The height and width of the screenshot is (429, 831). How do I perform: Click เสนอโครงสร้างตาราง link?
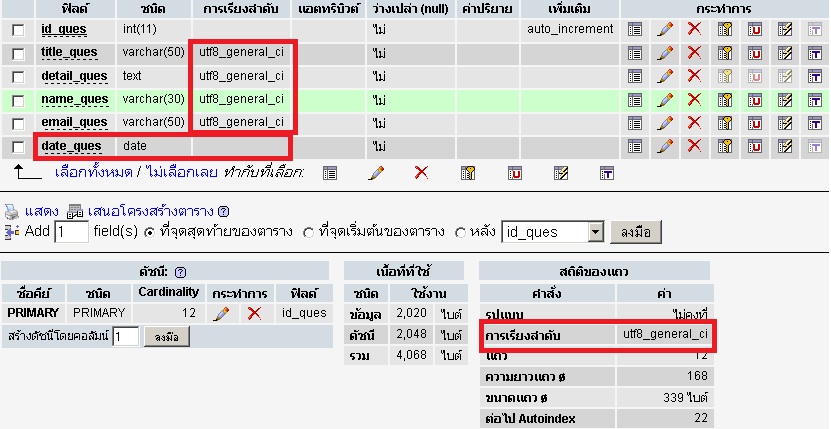pos(150,211)
